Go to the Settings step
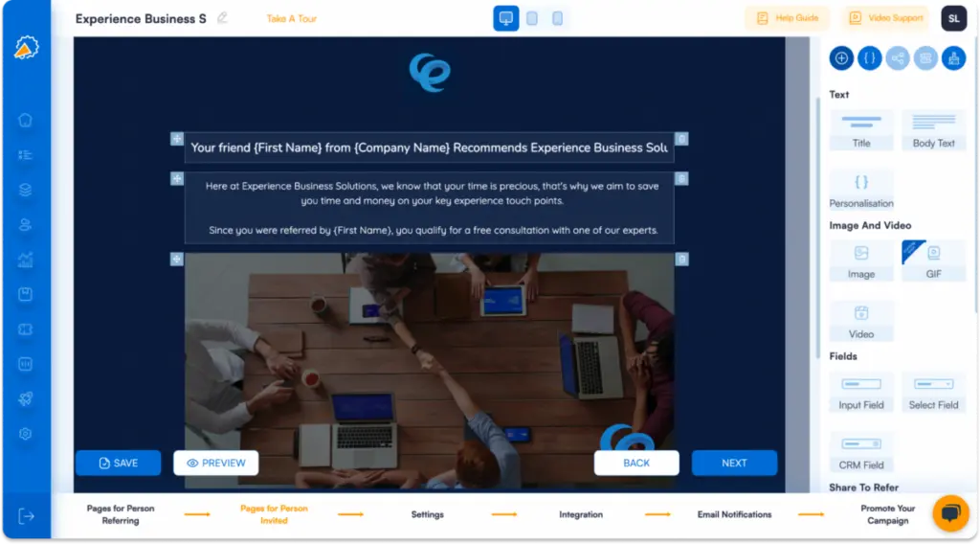980x544 pixels. [427, 514]
